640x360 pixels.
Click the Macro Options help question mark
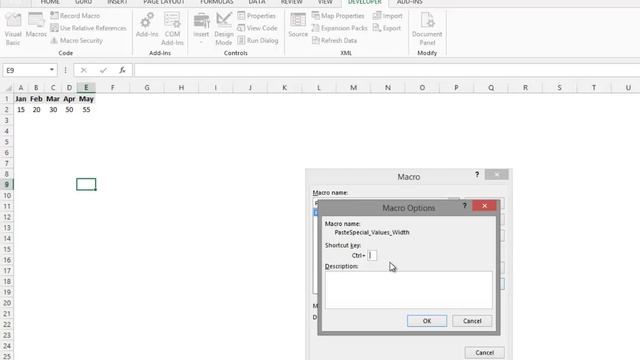tap(464, 206)
